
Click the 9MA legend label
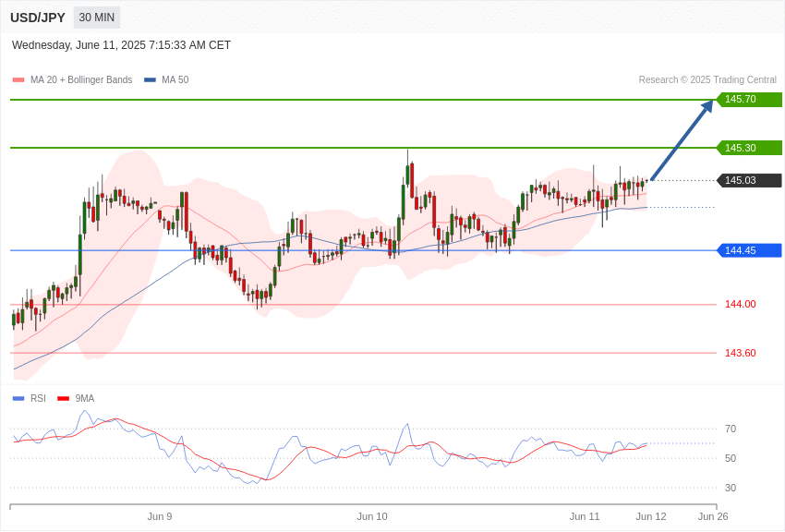pos(85,398)
